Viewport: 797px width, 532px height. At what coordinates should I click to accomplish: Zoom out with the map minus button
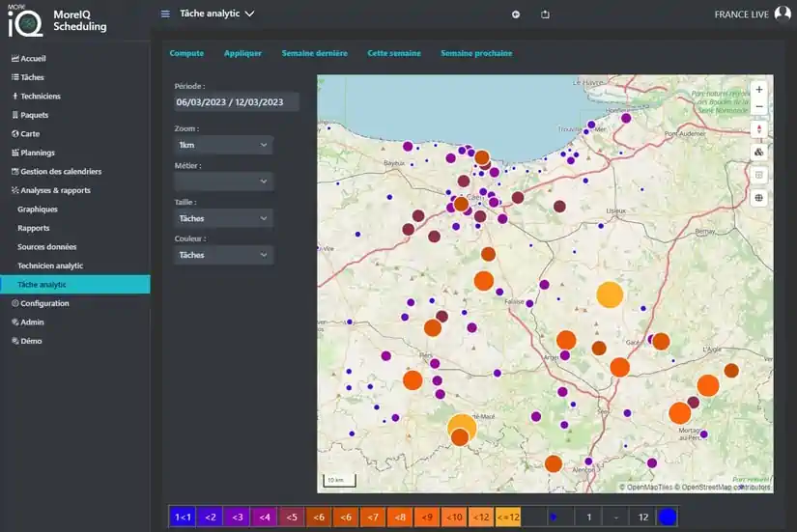coord(759,107)
